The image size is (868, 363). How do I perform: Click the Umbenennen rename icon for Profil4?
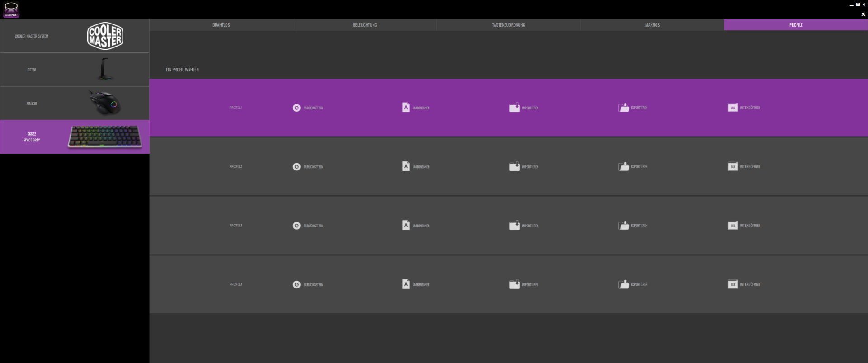406,284
